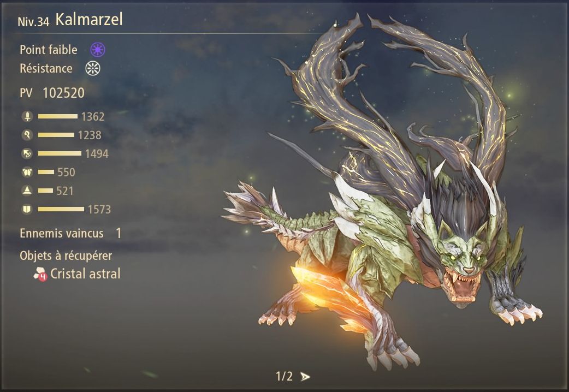Click the PV 102520 value
The height and width of the screenshot is (392, 569).
click(x=63, y=93)
